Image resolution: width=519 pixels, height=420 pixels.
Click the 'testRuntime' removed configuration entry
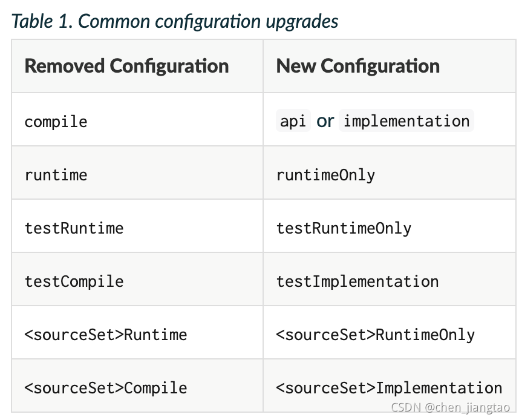click(74, 228)
